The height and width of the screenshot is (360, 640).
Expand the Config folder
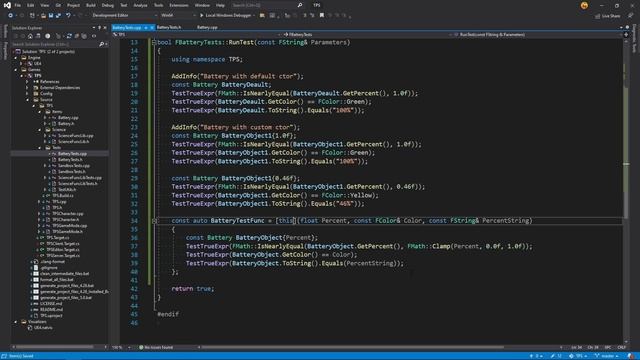click(28, 93)
